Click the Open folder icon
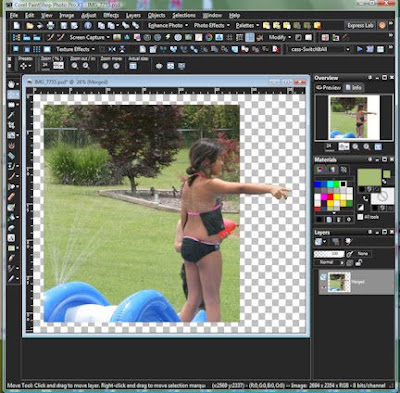This screenshot has height=393, width=400. (30, 25)
